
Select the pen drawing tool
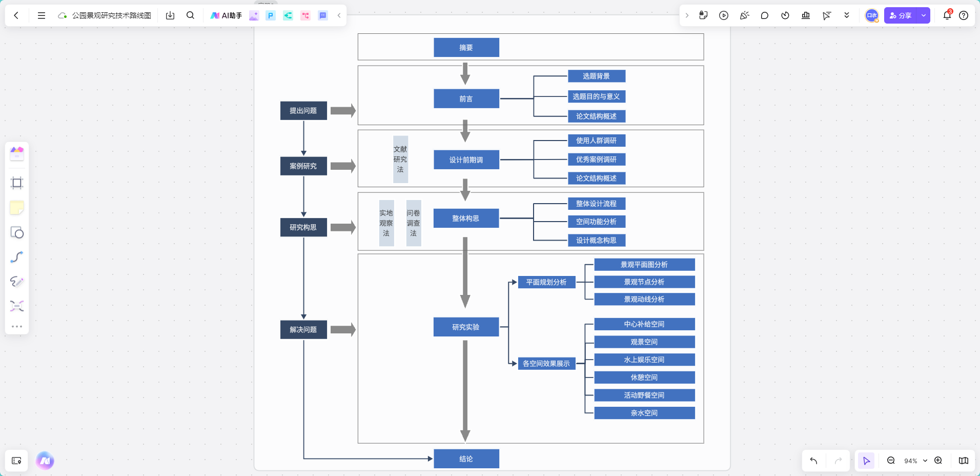17,281
